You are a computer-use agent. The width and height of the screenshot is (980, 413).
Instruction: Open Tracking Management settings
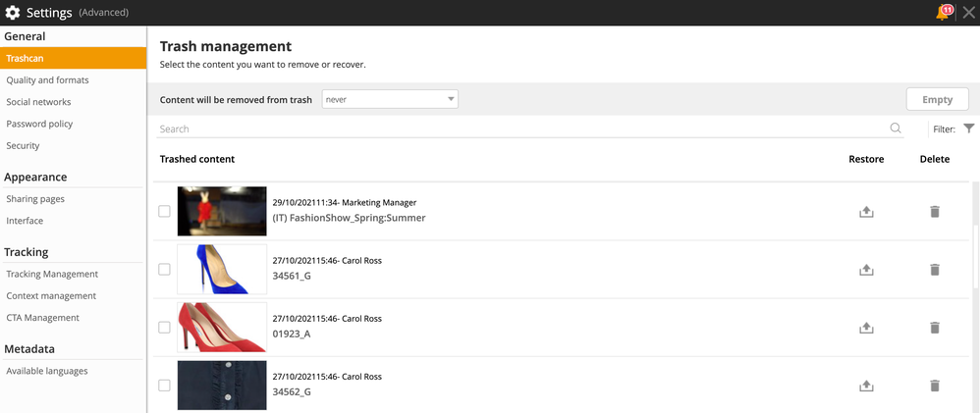coord(52,274)
